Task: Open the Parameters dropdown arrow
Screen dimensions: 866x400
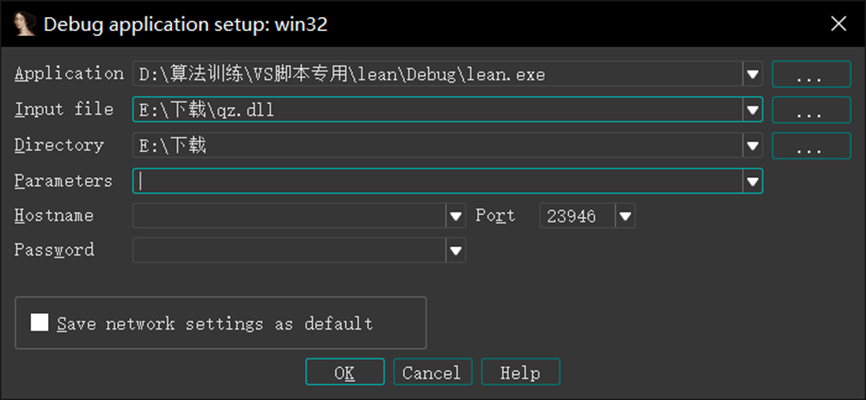Action: [x=752, y=181]
